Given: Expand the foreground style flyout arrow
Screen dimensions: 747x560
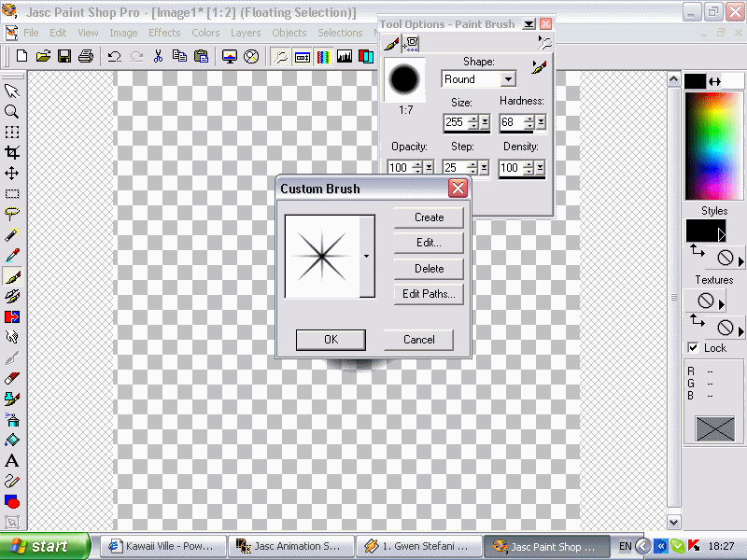Looking at the screenshot, I should pyautogui.click(x=721, y=234).
